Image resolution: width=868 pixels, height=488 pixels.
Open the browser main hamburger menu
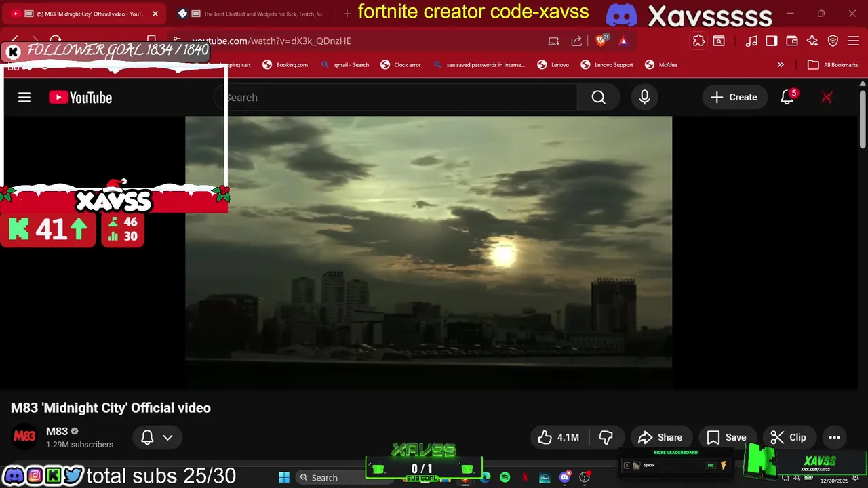click(853, 41)
